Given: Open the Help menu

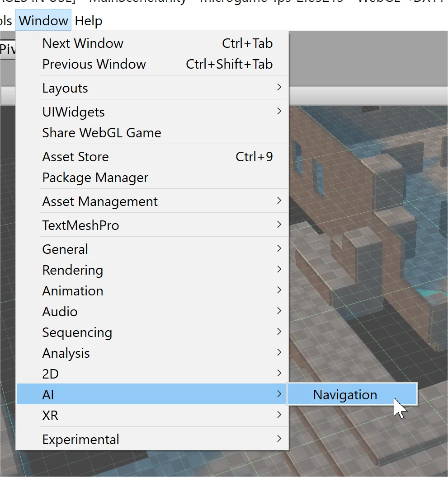Looking at the screenshot, I should tap(88, 21).
